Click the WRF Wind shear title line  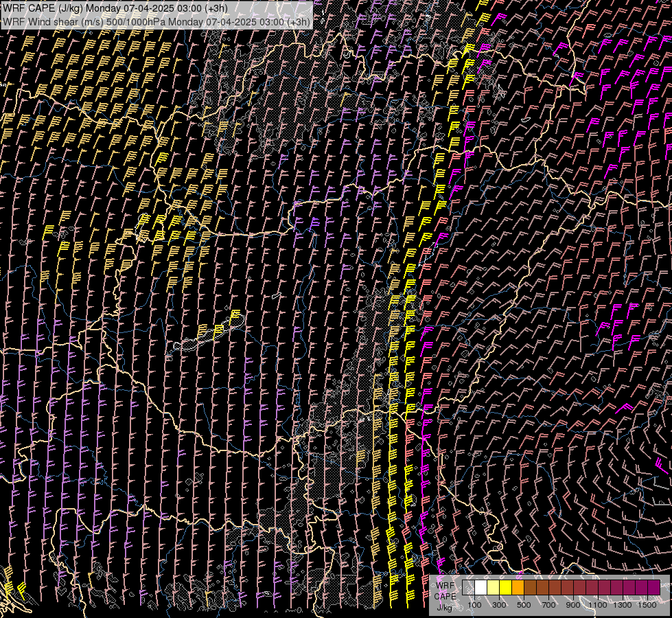pyautogui.click(x=156, y=22)
